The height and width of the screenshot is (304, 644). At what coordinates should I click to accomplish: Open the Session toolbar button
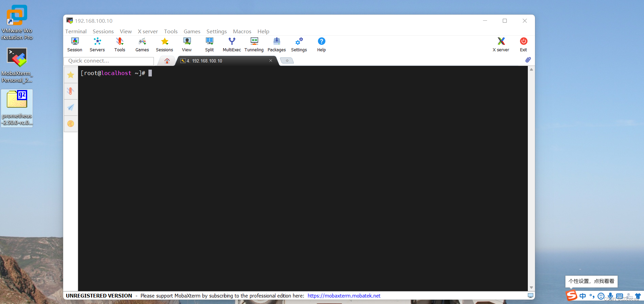(x=75, y=44)
